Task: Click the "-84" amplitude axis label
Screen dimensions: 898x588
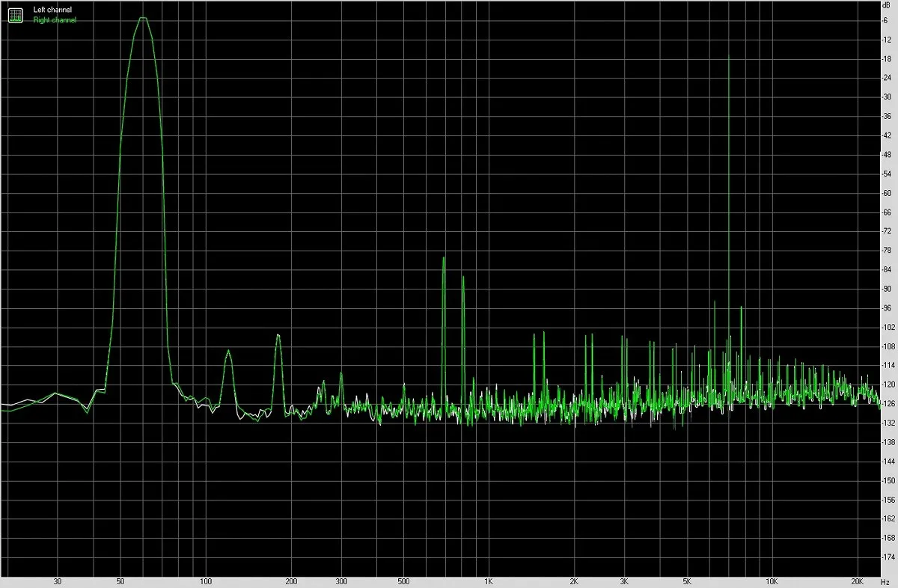Action: pos(888,269)
